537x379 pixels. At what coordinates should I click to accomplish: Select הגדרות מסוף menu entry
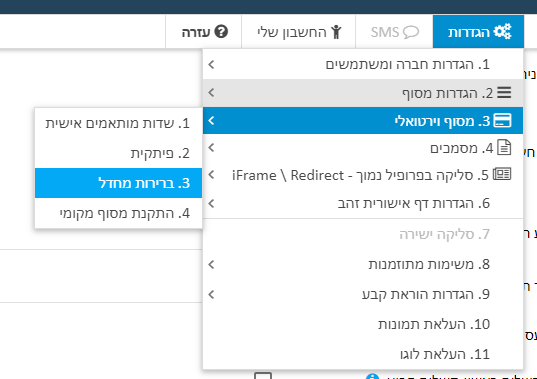[x=363, y=93]
